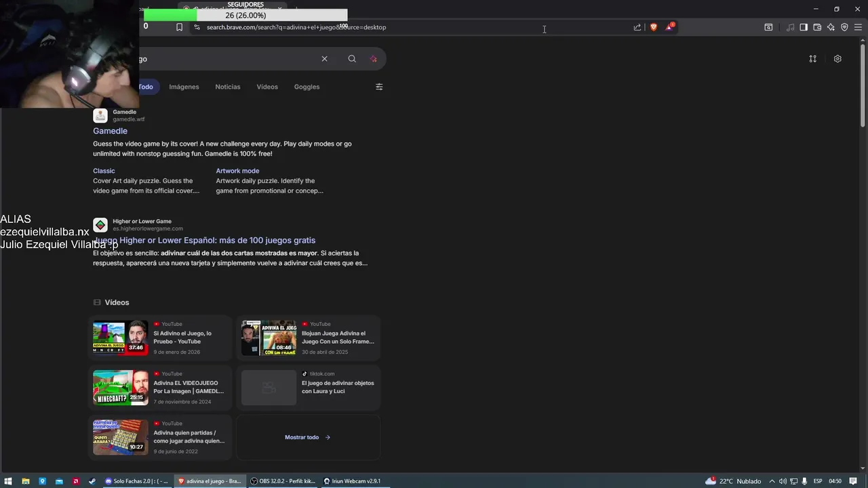The height and width of the screenshot is (488, 868).
Task: Open 'Si Adivino el Juego, lo Pruebo' video
Action: (x=182, y=338)
